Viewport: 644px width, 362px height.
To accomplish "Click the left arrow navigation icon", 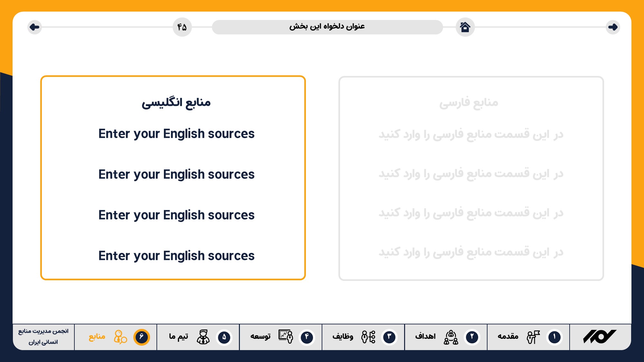I will [34, 27].
